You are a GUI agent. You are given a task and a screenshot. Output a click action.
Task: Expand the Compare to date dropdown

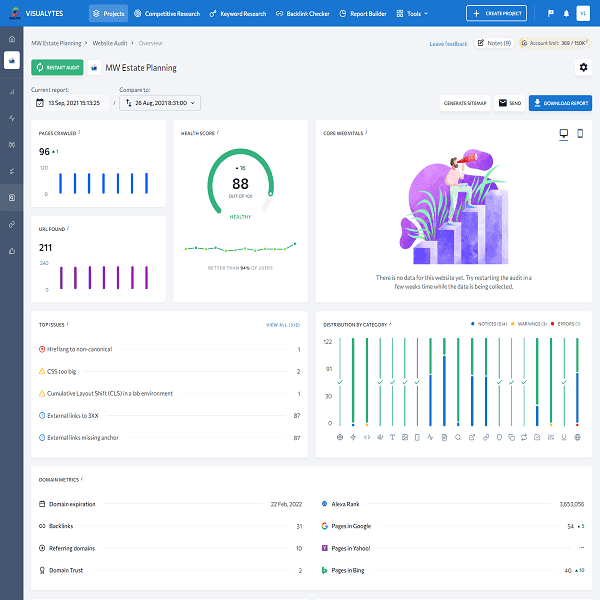pyautogui.click(x=160, y=102)
